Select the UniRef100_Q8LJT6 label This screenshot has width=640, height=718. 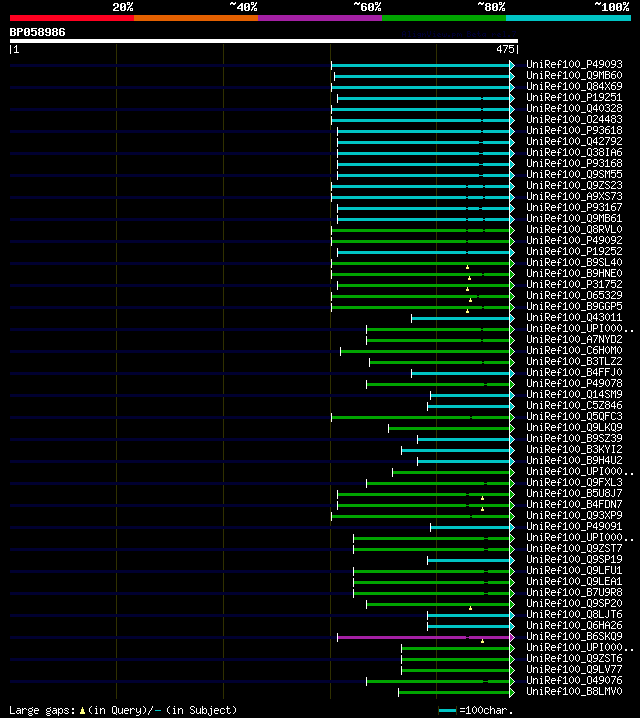click(574, 614)
